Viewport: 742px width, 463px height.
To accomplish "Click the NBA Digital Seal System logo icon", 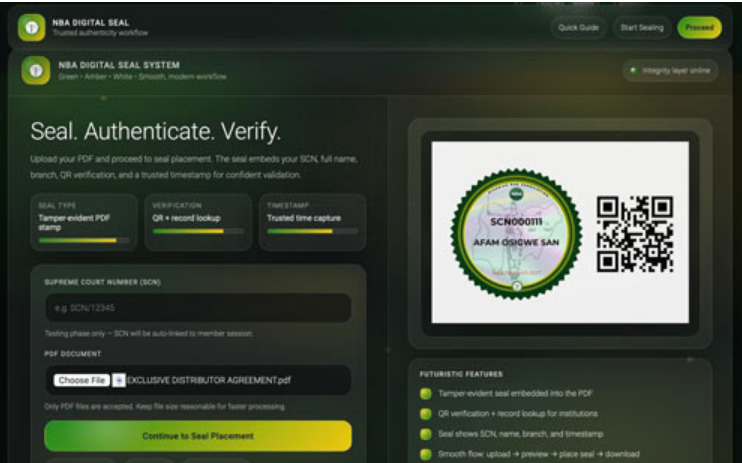I will (37, 72).
